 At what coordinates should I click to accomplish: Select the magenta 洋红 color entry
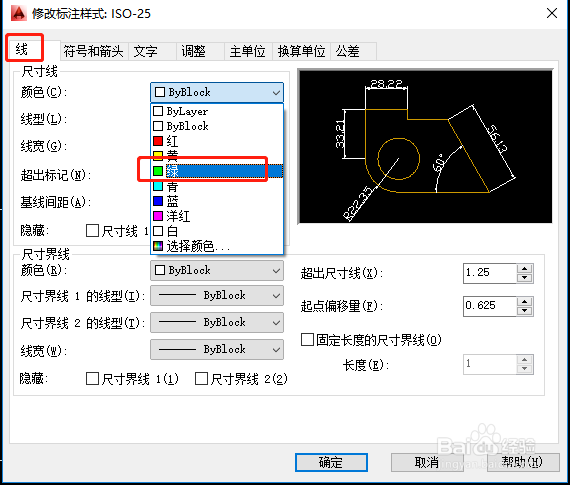pyautogui.click(x=217, y=216)
